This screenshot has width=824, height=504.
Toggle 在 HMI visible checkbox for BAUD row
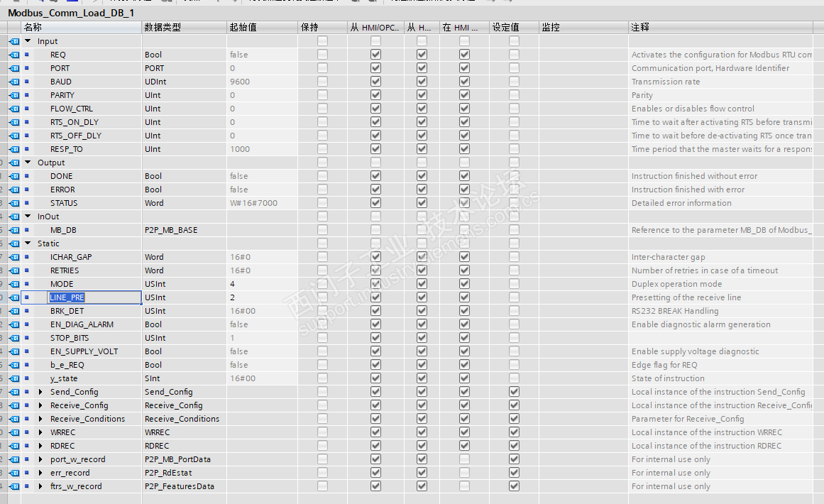pyautogui.click(x=465, y=82)
